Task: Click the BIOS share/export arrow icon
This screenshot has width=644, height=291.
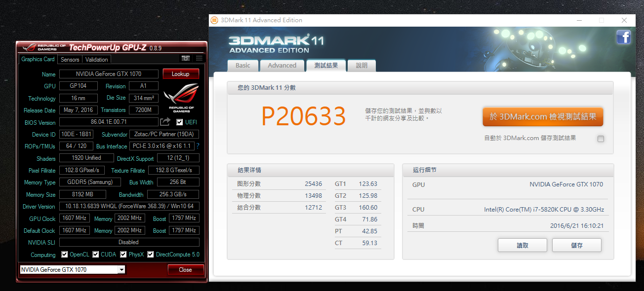Action: tap(165, 122)
